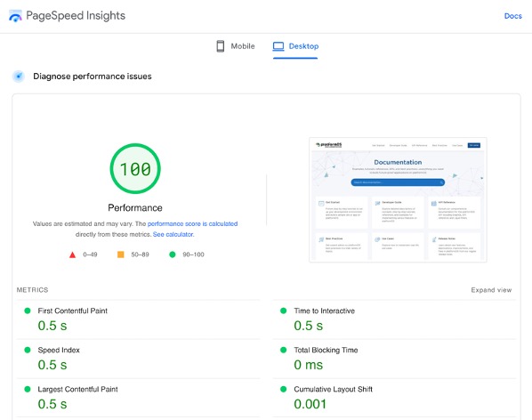Click the red triangle 0–49 legend icon
The image size is (532, 420).
click(72, 254)
